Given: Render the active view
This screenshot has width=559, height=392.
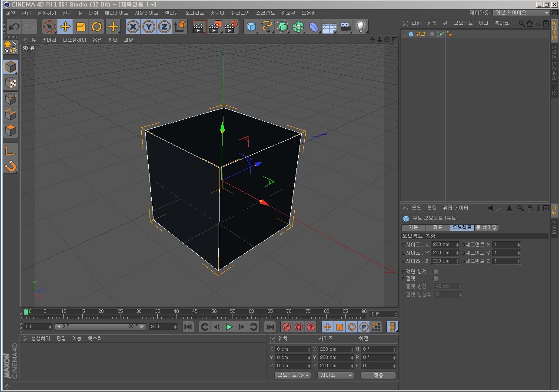Looking at the screenshot, I should pos(199,27).
